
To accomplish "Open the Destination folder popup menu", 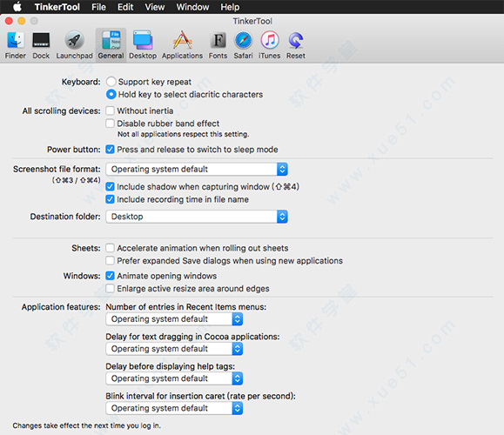I will 197,217.
